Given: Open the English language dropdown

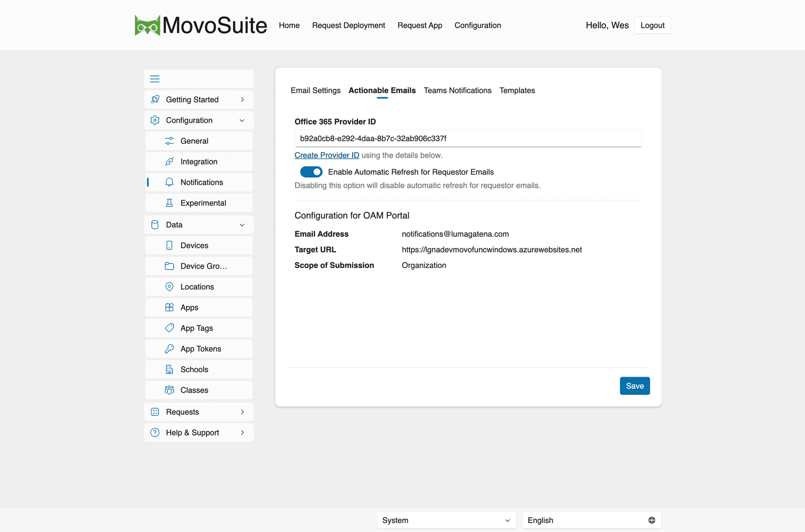Looking at the screenshot, I should pyautogui.click(x=592, y=520).
